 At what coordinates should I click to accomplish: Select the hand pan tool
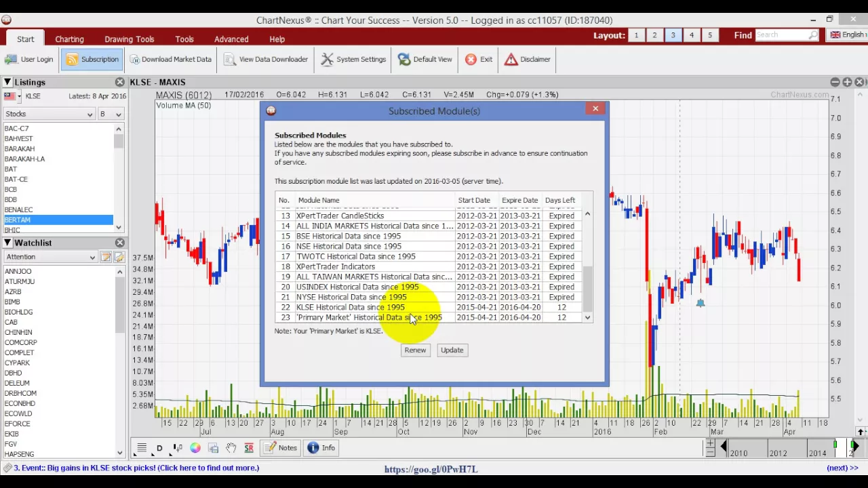(x=231, y=448)
